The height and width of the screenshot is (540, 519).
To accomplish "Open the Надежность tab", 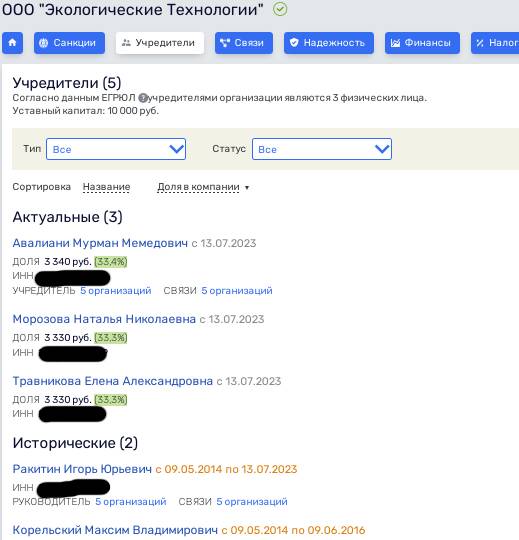I will click(x=329, y=43).
